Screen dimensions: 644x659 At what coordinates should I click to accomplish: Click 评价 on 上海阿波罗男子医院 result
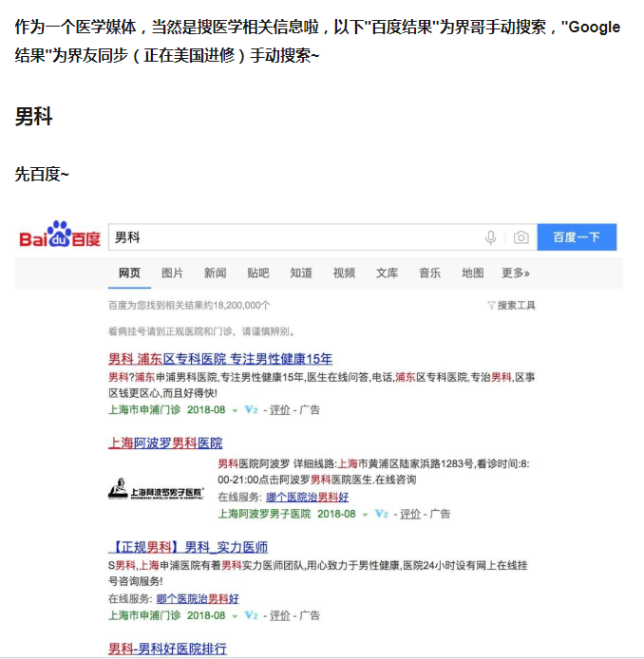pyautogui.click(x=410, y=514)
